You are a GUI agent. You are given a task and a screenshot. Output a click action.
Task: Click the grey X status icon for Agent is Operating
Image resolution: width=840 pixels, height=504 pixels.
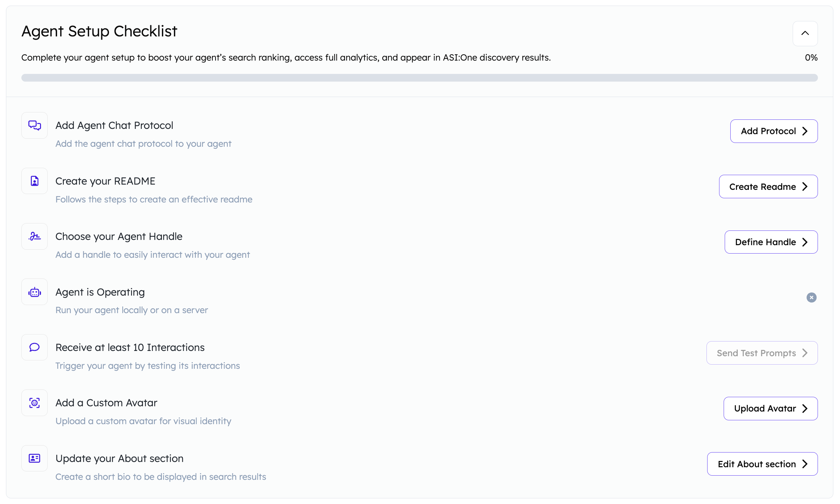(x=811, y=297)
